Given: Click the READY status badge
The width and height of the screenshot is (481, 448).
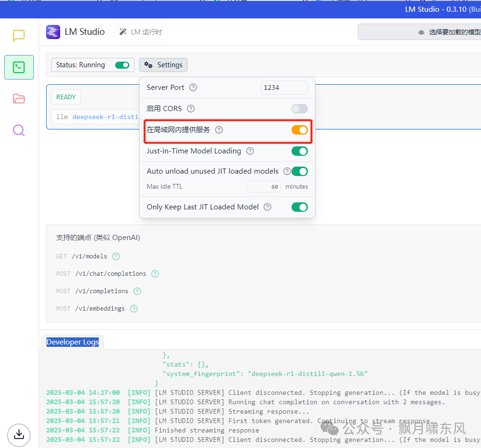Looking at the screenshot, I should coord(66,97).
